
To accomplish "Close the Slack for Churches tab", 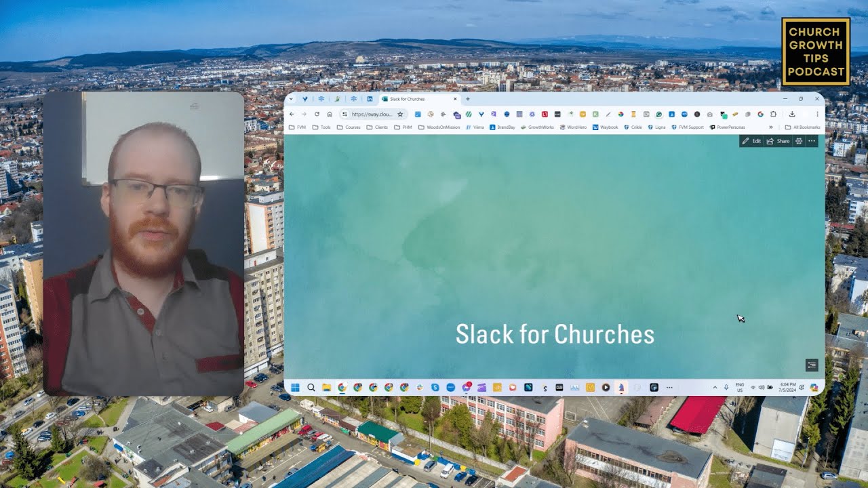I will [454, 99].
